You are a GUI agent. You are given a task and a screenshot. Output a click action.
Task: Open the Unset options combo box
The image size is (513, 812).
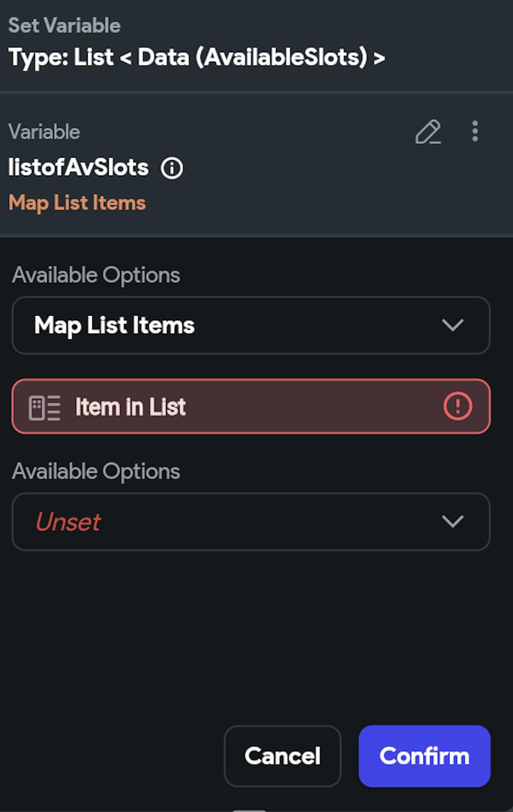click(x=251, y=522)
